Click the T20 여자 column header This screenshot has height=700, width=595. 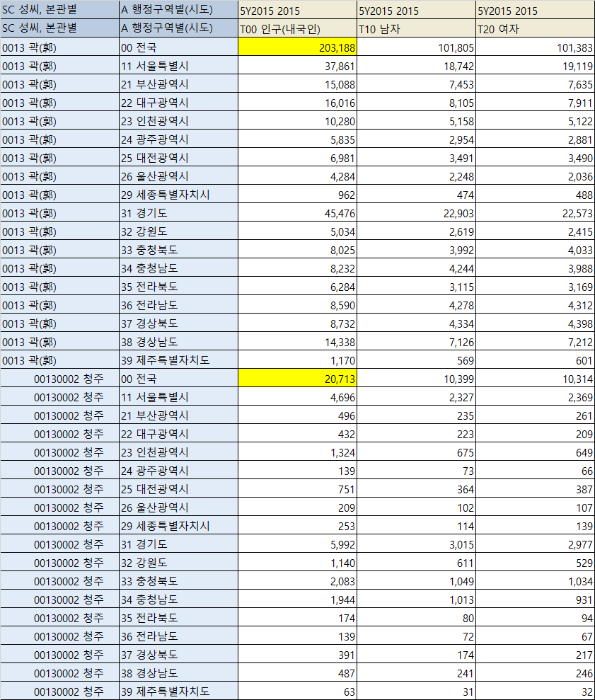point(535,29)
